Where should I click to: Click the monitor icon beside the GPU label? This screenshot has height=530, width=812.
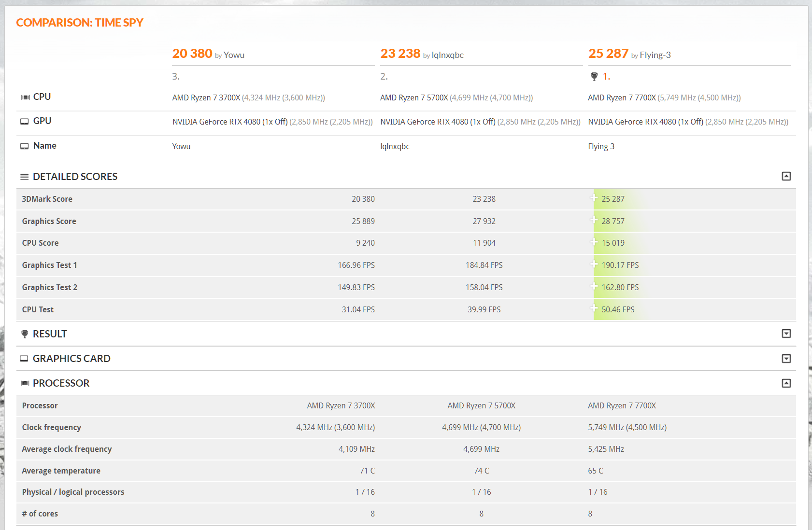pos(25,122)
